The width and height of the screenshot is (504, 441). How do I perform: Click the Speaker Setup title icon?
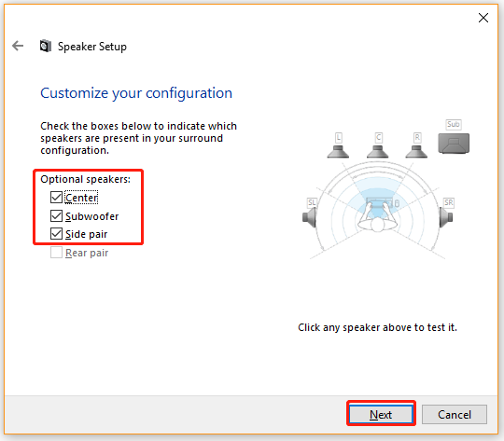coord(46,46)
